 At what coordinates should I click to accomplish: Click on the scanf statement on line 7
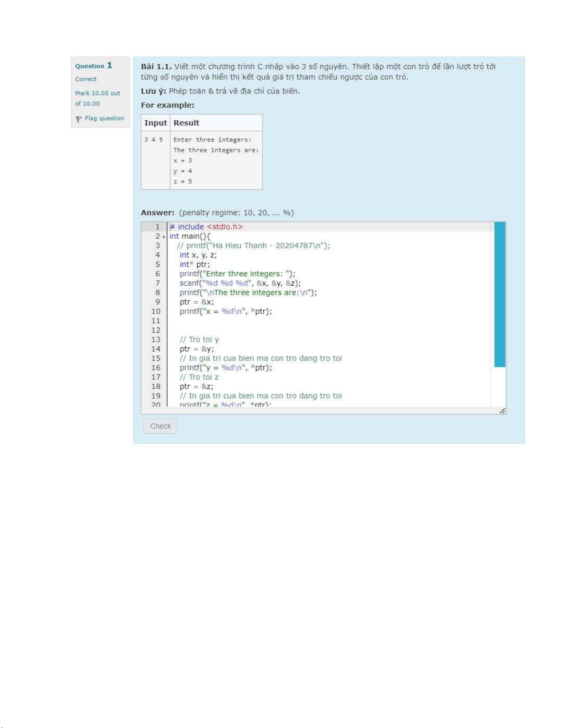240,283
